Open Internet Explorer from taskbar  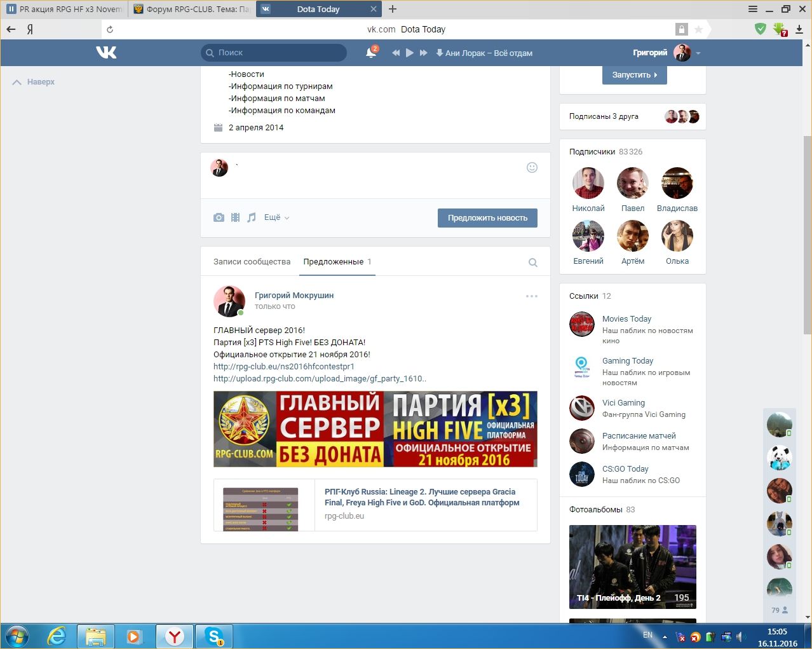[57, 636]
